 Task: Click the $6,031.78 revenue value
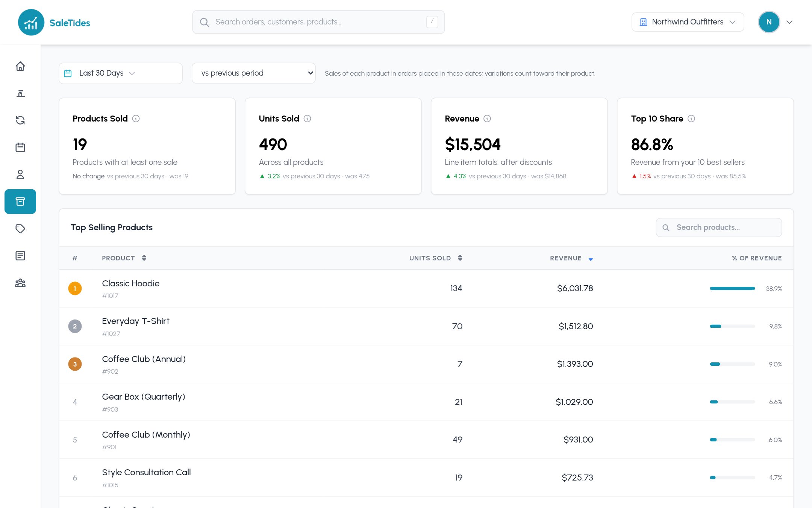[x=575, y=289]
